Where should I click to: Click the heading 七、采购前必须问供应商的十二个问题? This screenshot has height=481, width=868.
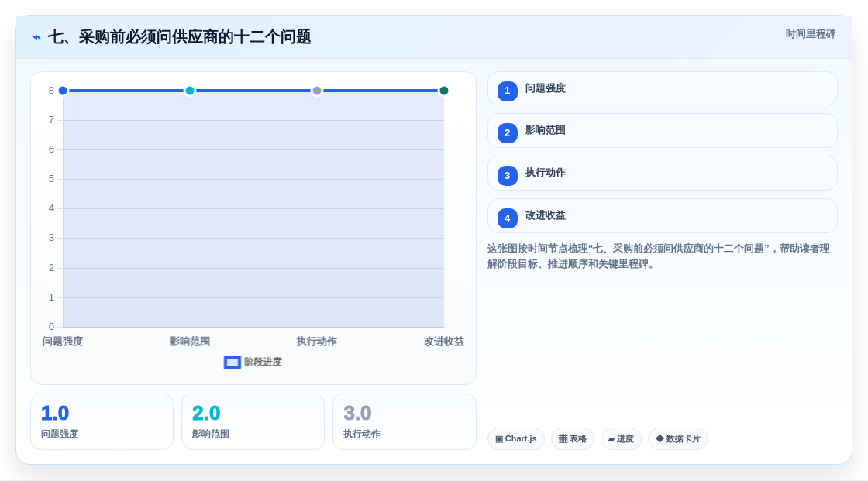pyautogui.click(x=179, y=37)
